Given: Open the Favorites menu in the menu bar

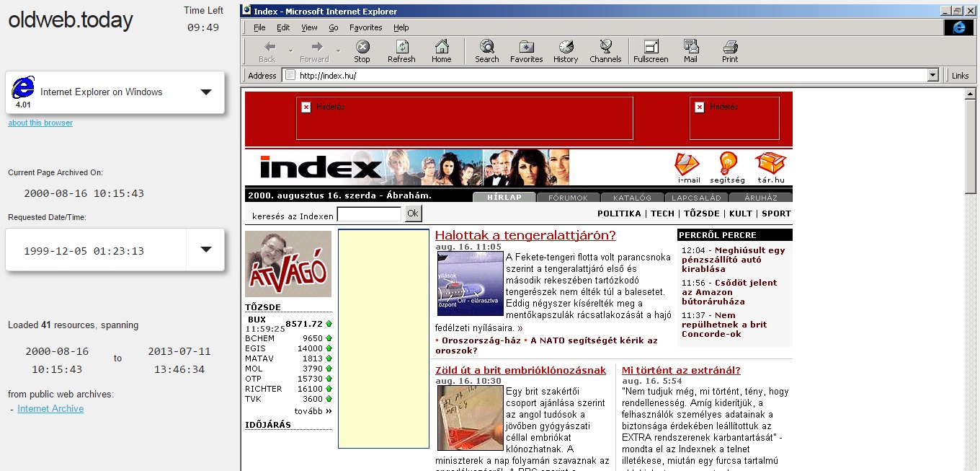Looking at the screenshot, I should (x=365, y=27).
